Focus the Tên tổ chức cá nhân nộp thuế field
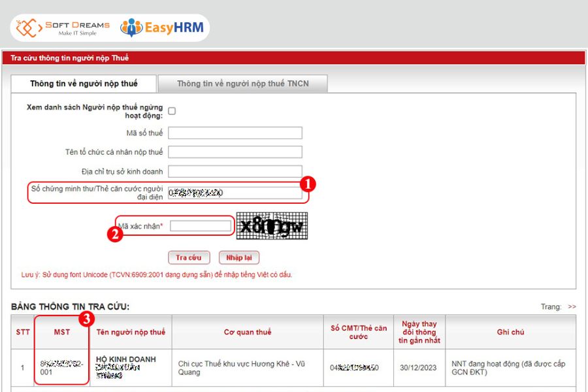Screen dimensions: 588x392 tap(235, 152)
